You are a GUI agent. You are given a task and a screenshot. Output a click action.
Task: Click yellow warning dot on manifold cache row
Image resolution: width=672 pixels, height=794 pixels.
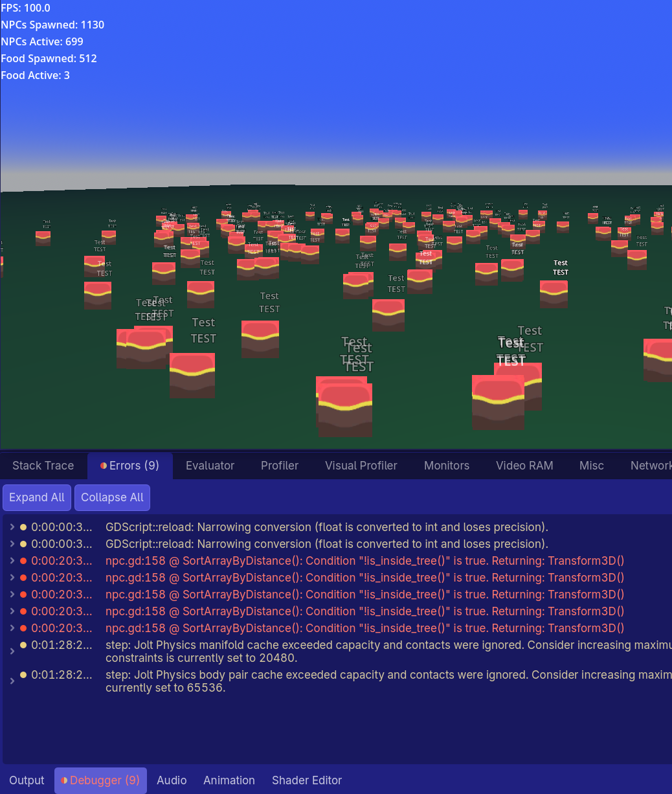pos(23,645)
